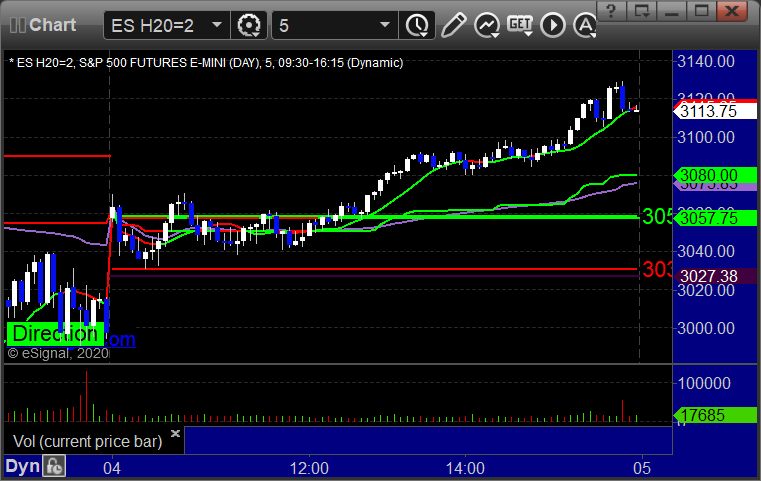Click the 3040.00 price axis label
The width and height of the screenshot is (761, 481).
click(x=706, y=251)
